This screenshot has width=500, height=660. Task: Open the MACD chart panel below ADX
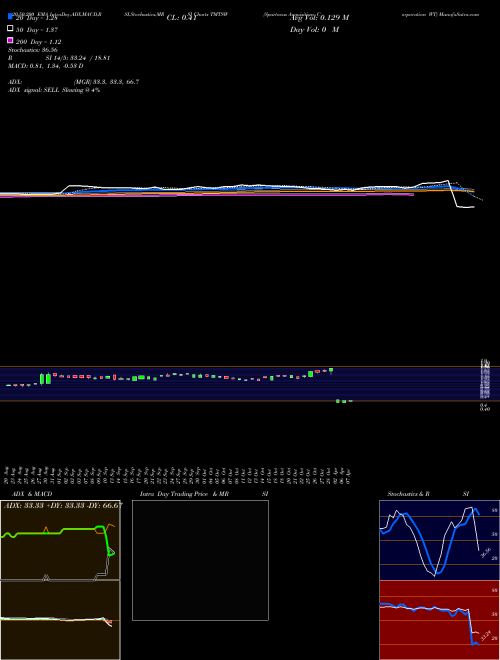click(x=60, y=620)
